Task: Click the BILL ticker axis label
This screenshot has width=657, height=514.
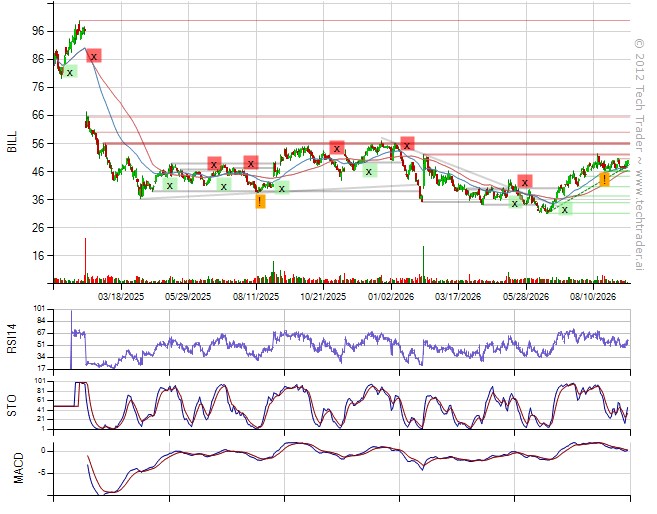Action: click(13, 142)
